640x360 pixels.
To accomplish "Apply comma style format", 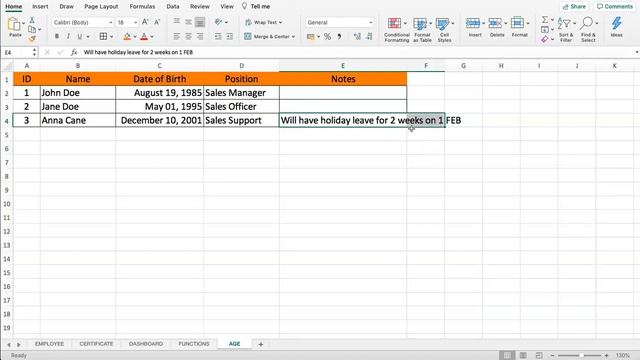I will [x=339, y=37].
